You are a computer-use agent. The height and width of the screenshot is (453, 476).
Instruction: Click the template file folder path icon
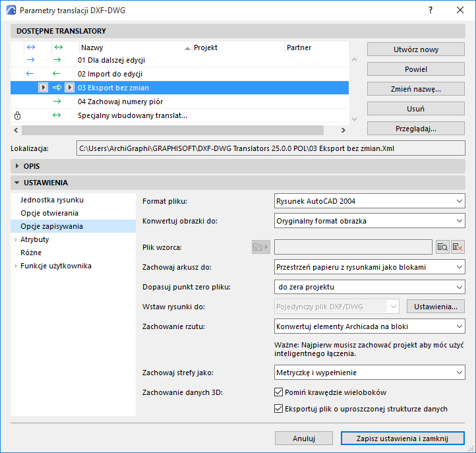click(x=261, y=247)
